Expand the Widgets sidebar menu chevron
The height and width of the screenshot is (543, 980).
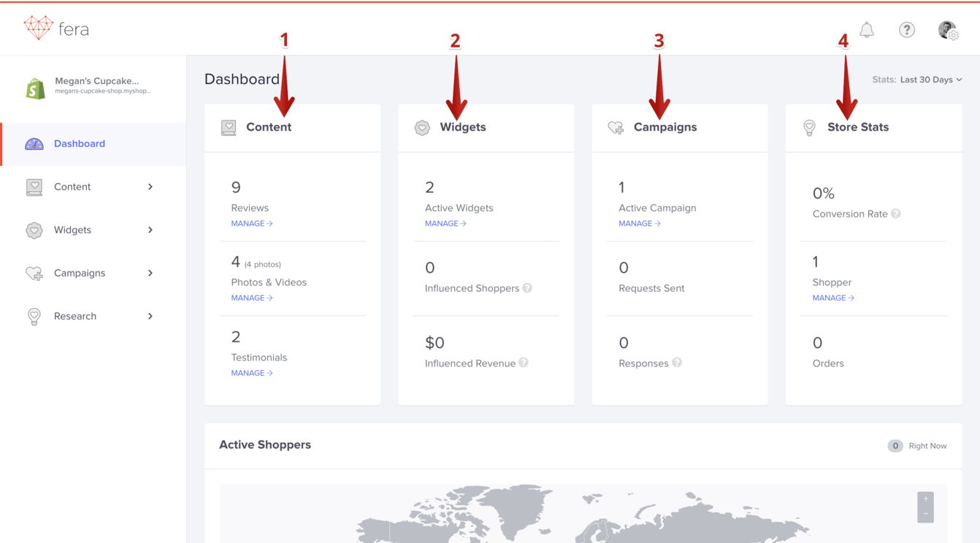point(150,230)
